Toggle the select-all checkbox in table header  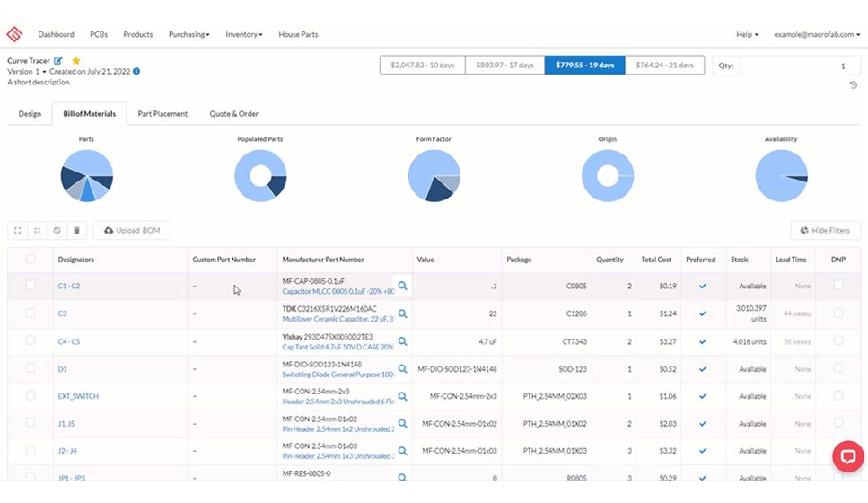31,259
